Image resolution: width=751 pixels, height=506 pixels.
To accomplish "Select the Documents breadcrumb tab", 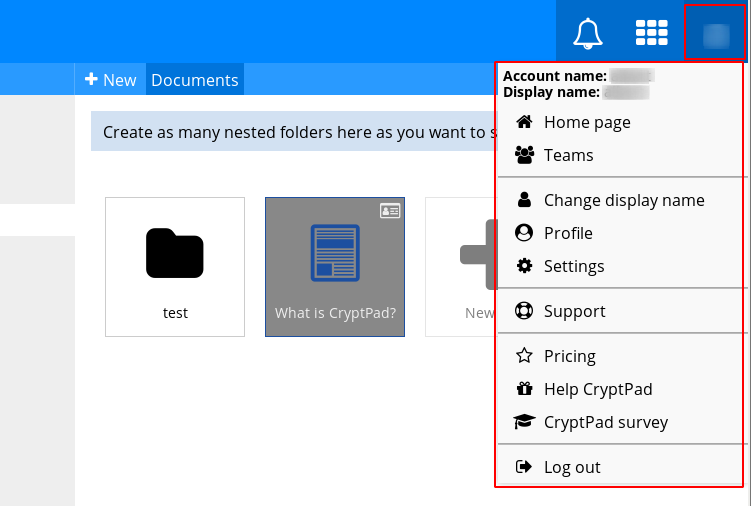I will [x=195, y=79].
